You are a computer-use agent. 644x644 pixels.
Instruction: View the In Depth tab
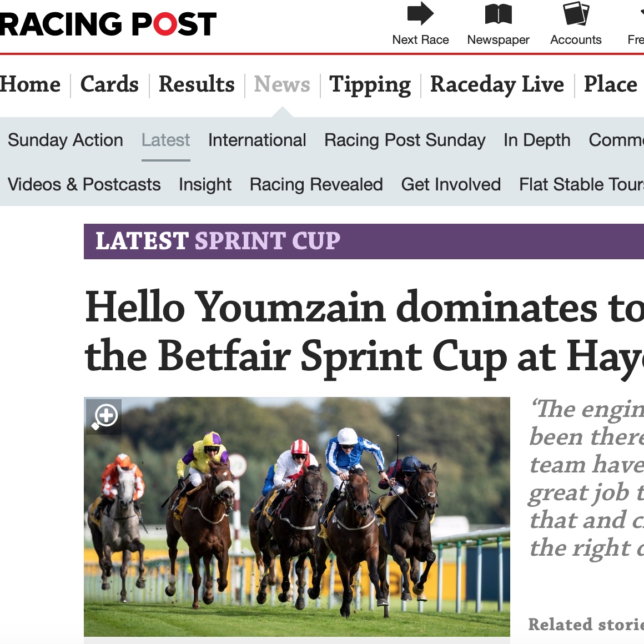537,140
